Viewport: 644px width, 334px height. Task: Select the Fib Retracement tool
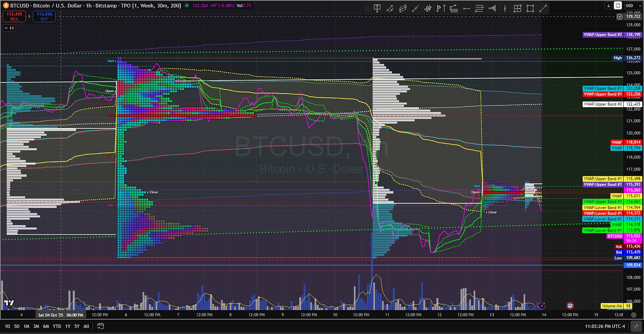pos(453,8)
